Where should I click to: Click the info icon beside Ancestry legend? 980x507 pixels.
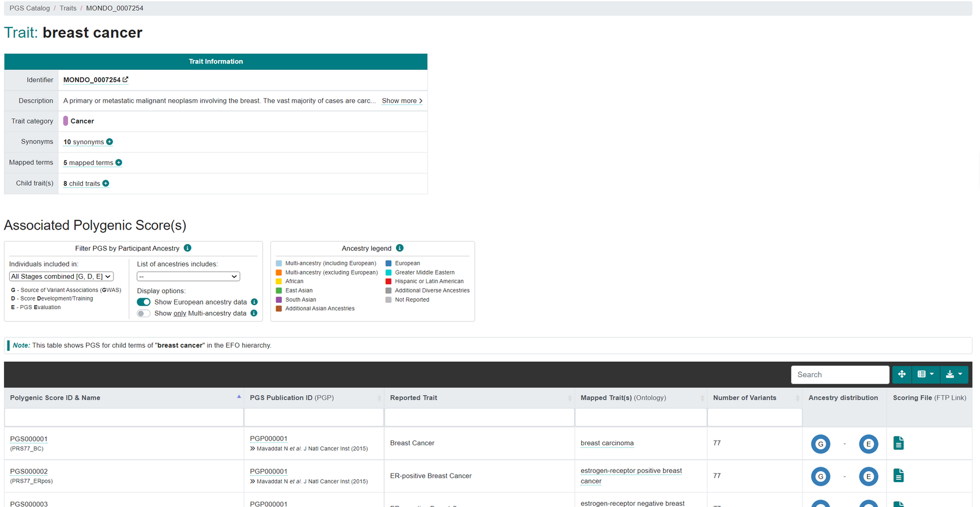[x=399, y=248]
